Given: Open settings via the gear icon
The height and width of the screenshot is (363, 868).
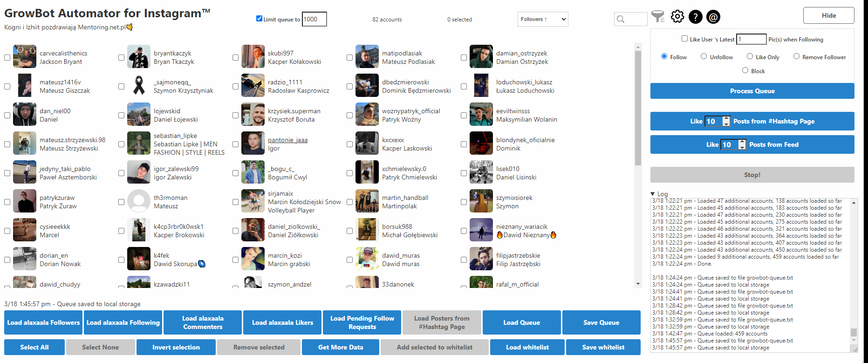Looking at the screenshot, I should 677,17.
